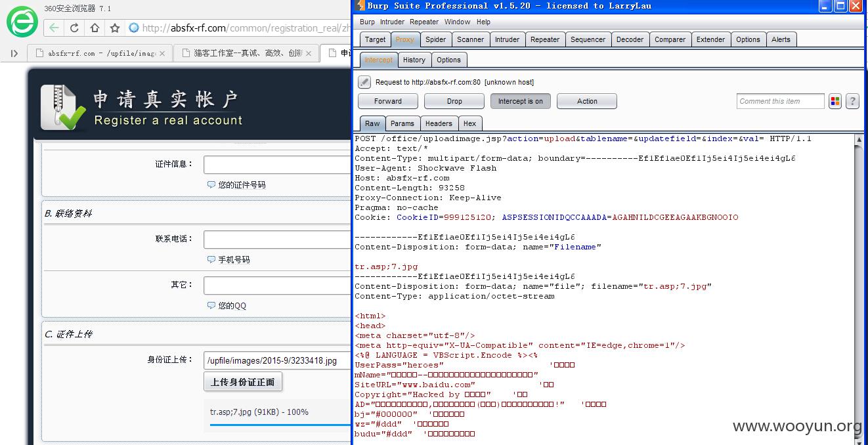This screenshot has width=868, height=445.
Task: Switch to the Alerts tab
Action: click(x=781, y=39)
